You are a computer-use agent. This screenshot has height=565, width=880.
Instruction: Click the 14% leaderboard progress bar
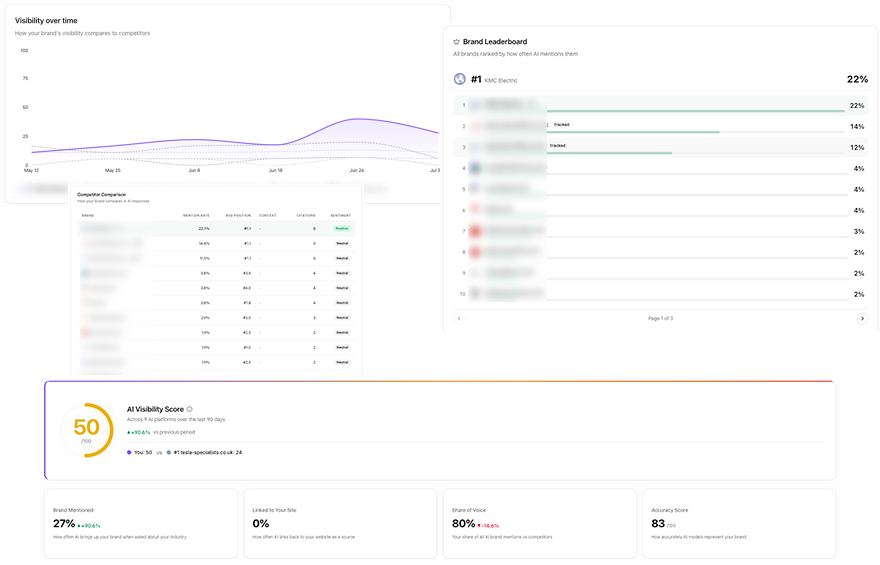(696, 132)
